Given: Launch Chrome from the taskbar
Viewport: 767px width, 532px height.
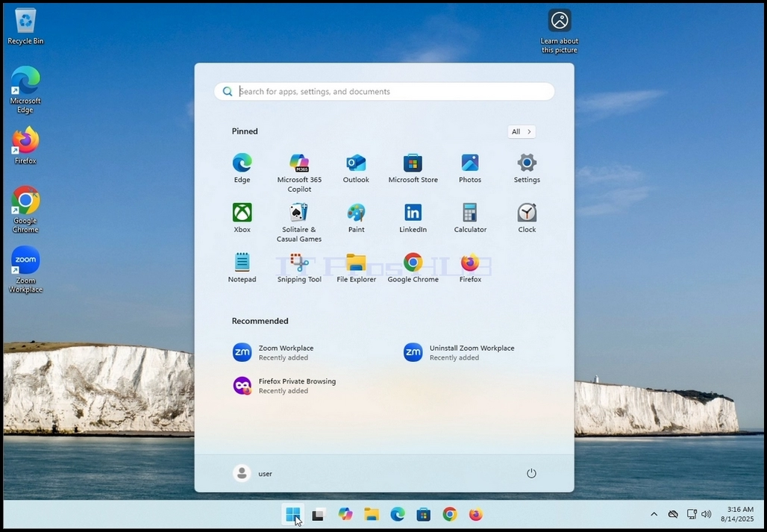Looking at the screenshot, I should pyautogui.click(x=450, y=514).
